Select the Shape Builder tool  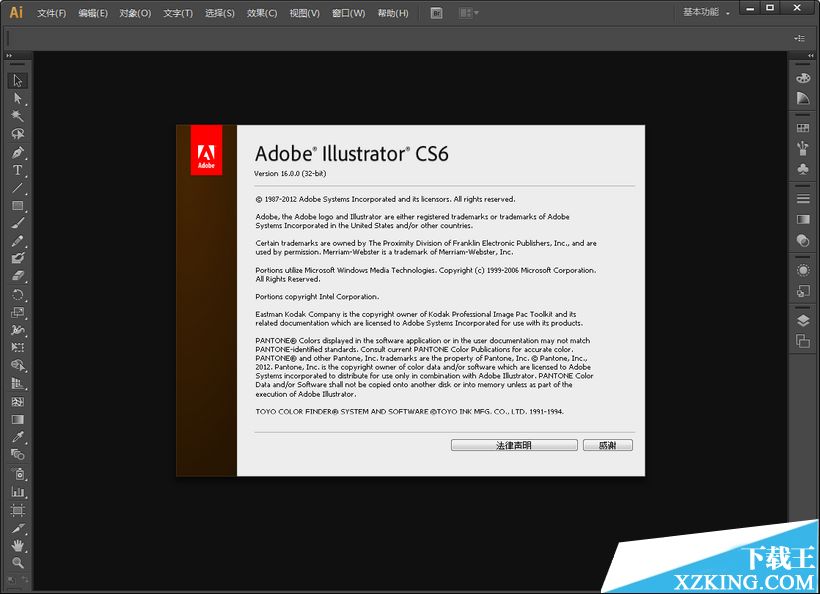[x=18, y=365]
